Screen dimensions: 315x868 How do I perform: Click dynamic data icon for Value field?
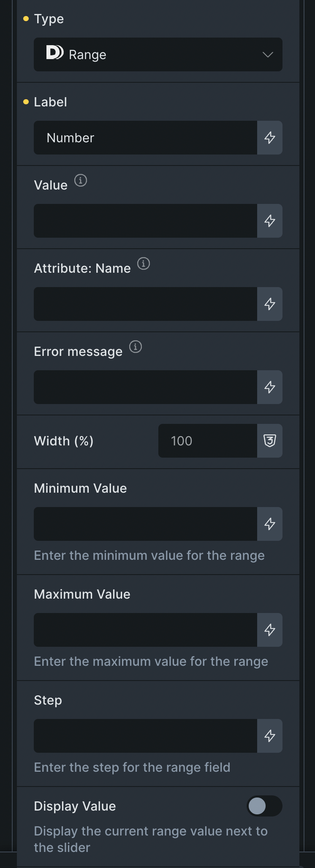[270, 221]
